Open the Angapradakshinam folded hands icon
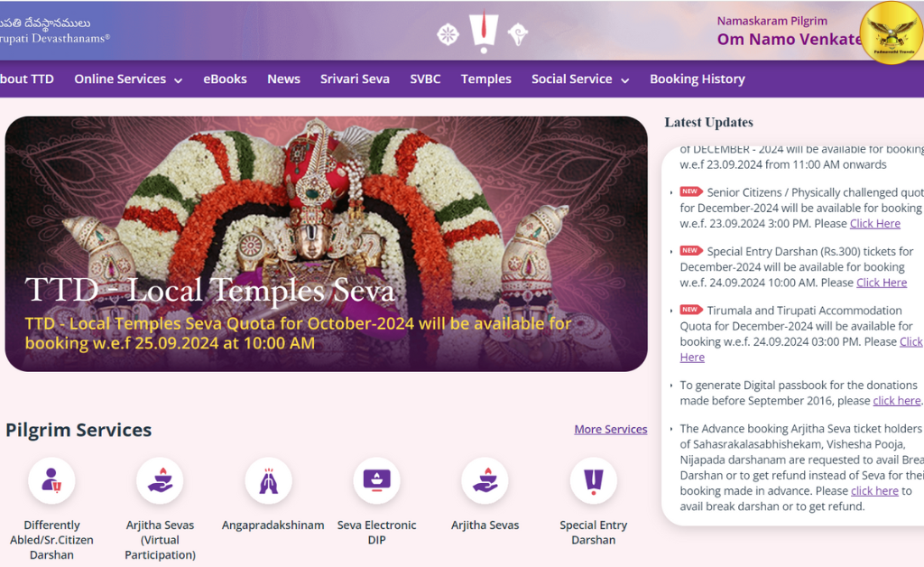The height and width of the screenshot is (567, 924). pos(269,481)
